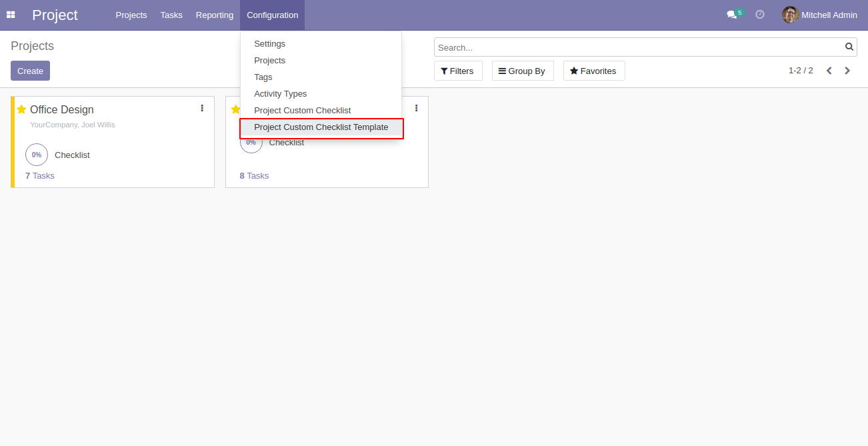Open the Group By dropdown

(523, 71)
